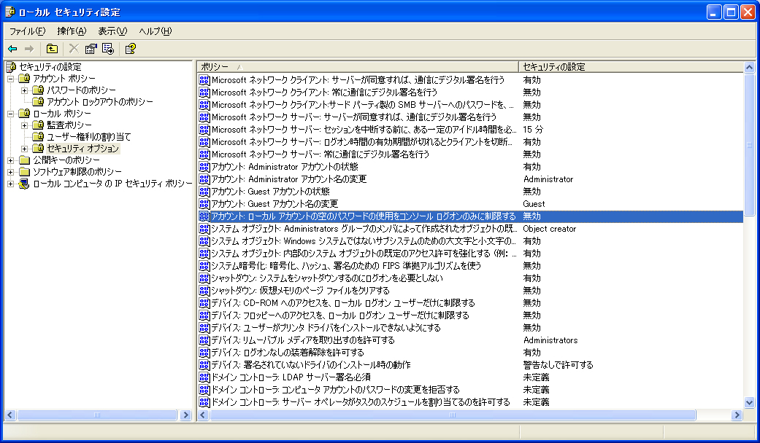This screenshot has height=443, width=760.
Task: Open the Properties toolbar icon
Action: (x=91, y=48)
